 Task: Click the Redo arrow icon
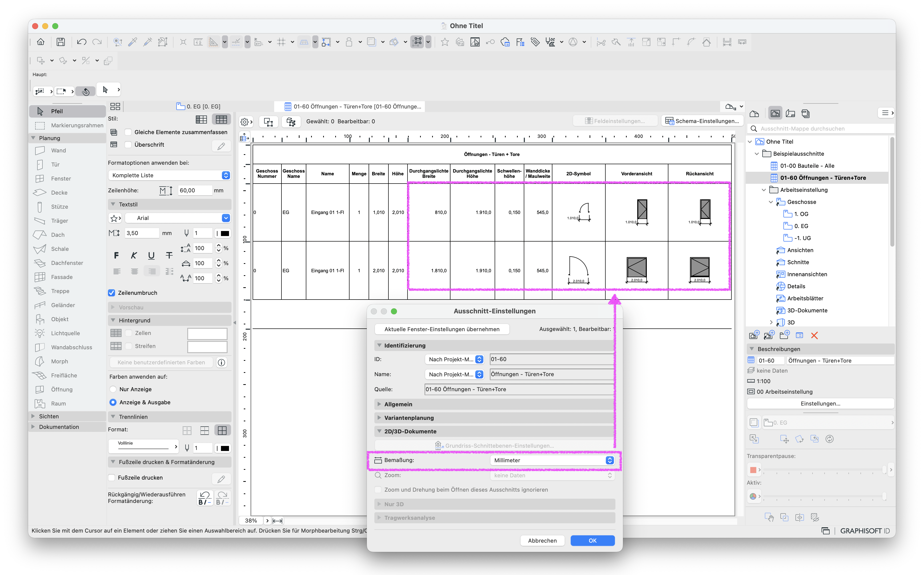(x=97, y=42)
